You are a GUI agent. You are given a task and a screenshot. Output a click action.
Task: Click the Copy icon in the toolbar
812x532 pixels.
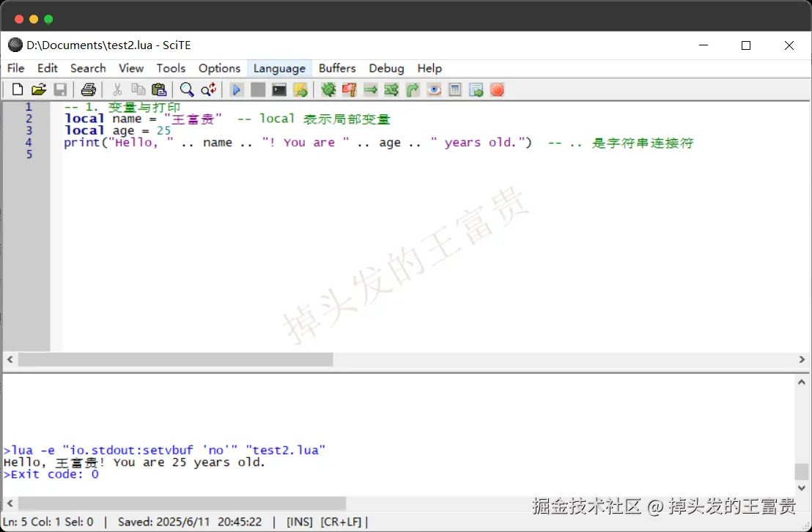[138, 89]
